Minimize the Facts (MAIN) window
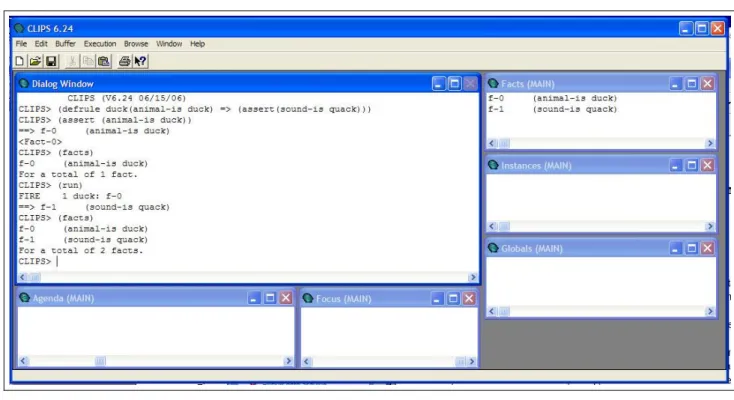Viewport: 734px width, 400px height. (675, 84)
